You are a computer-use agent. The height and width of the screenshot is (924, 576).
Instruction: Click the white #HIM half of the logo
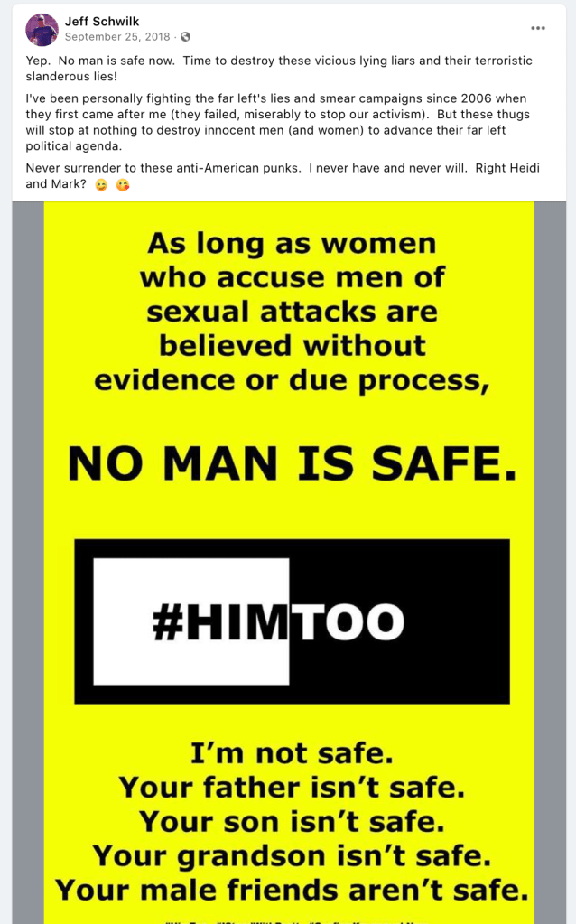coord(190,621)
